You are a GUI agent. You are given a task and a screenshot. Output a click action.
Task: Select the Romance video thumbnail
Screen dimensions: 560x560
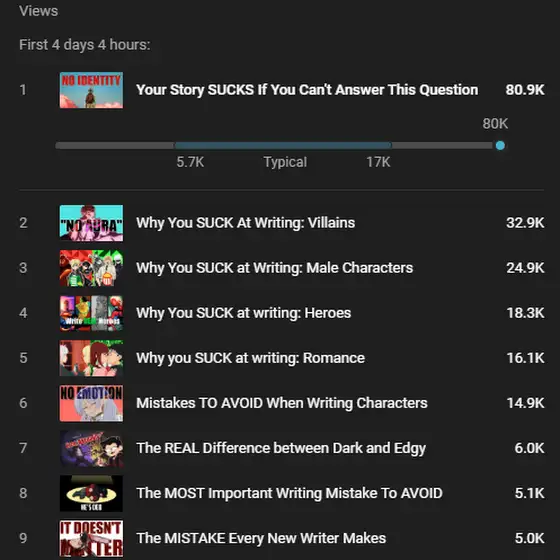click(91, 358)
